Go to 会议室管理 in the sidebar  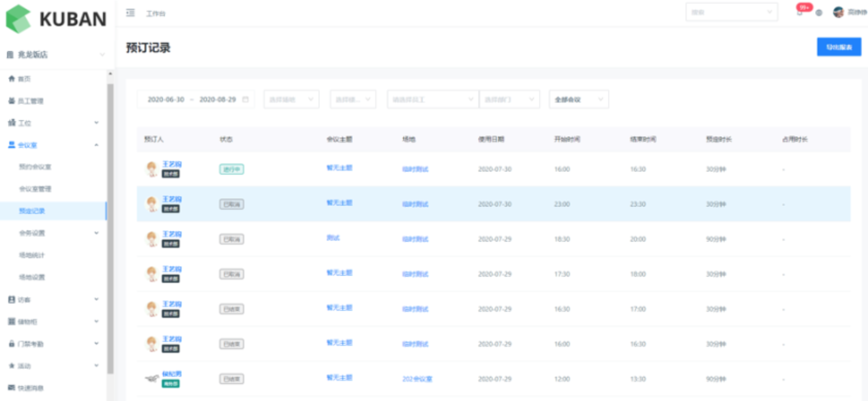point(35,189)
